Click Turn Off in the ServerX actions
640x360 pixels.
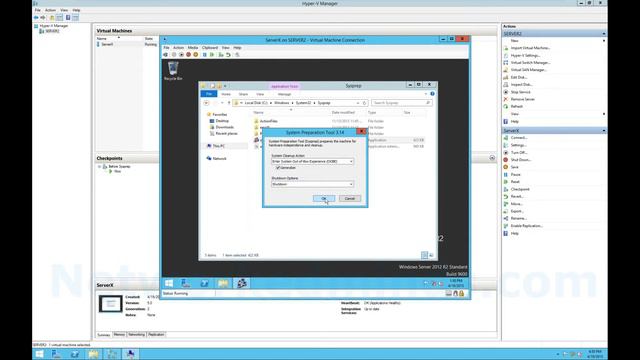pos(519,153)
